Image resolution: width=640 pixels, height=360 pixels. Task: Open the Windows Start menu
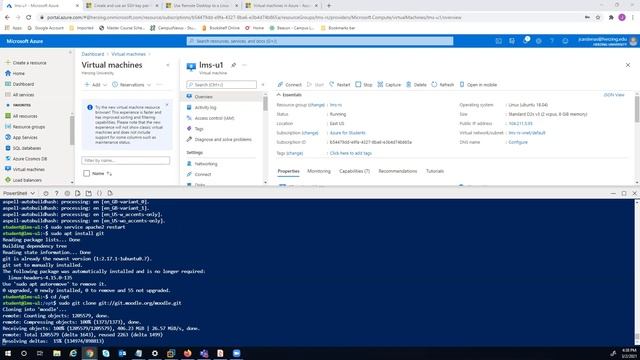[7, 353]
